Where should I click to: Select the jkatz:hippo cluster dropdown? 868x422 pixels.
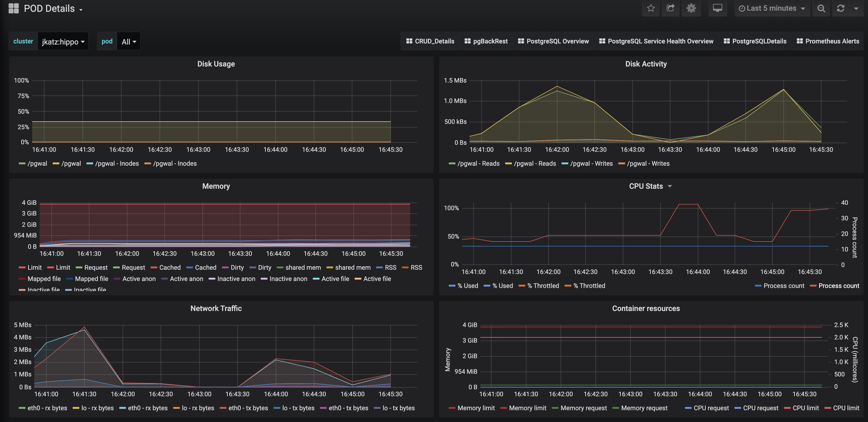(x=63, y=42)
